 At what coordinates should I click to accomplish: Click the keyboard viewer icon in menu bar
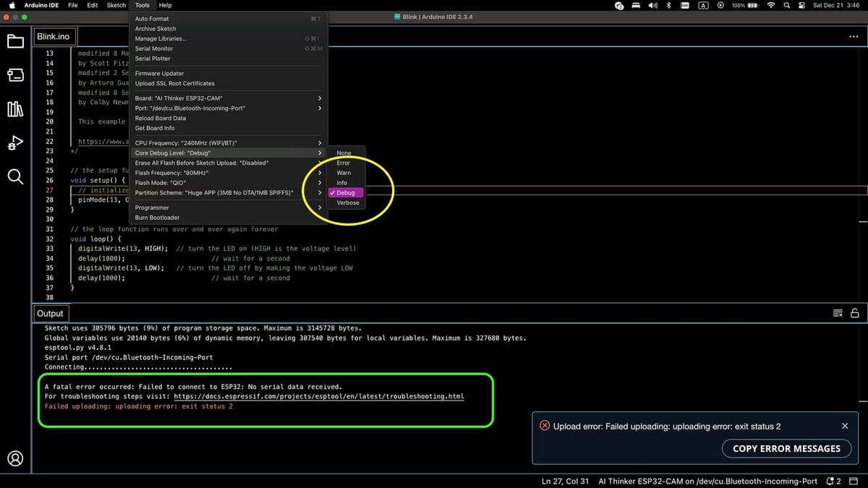pos(686,5)
